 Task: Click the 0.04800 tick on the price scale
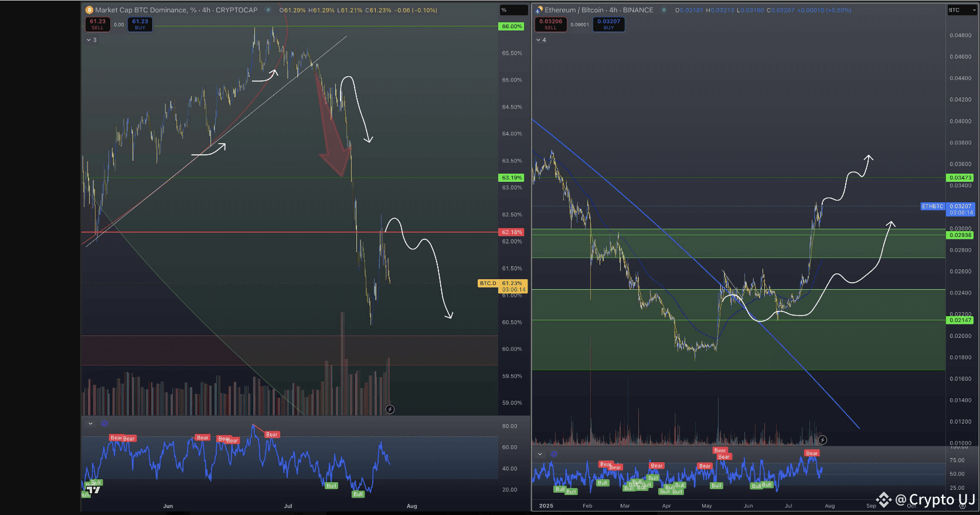(961, 35)
